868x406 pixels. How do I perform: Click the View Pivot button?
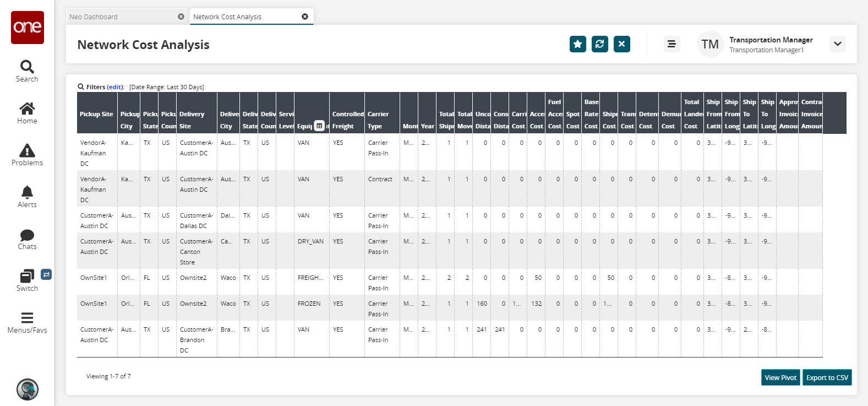click(780, 377)
